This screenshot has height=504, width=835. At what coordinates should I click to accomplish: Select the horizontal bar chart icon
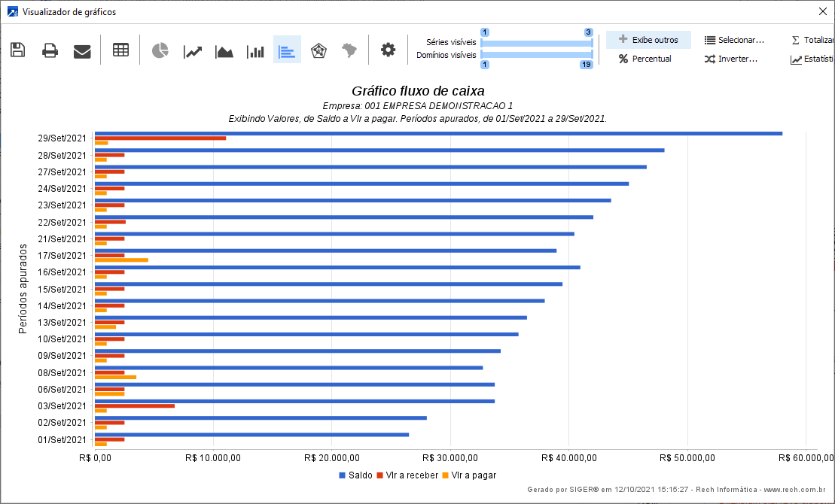pos(287,50)
